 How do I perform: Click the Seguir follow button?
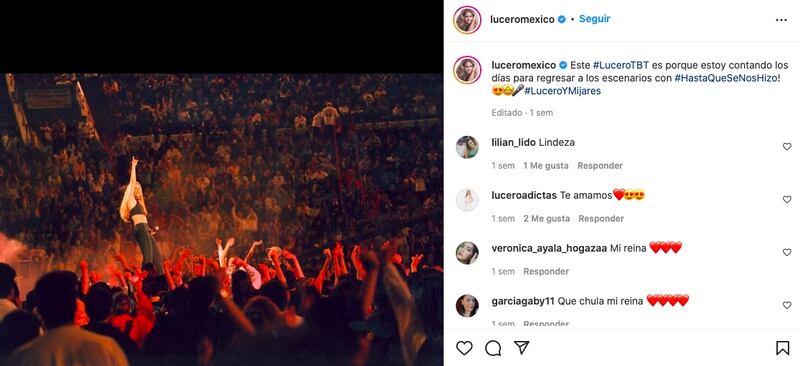coord(594,19)
